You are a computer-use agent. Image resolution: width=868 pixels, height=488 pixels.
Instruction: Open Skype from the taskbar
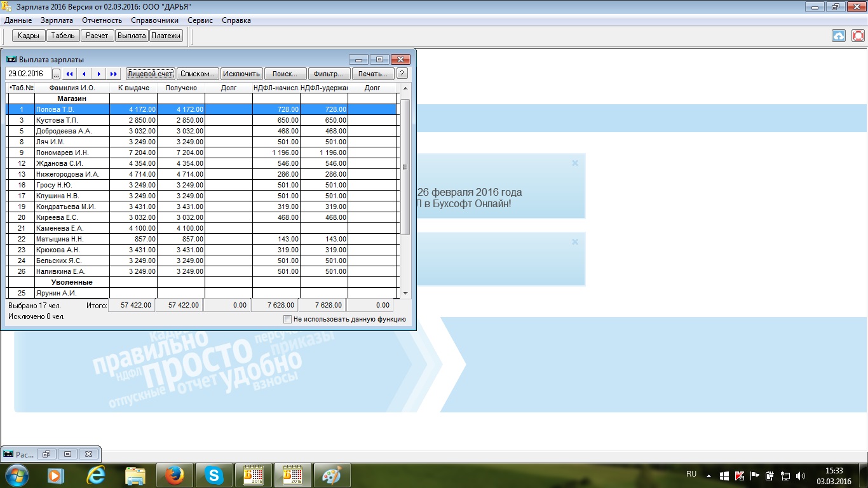tap(214, 475)
